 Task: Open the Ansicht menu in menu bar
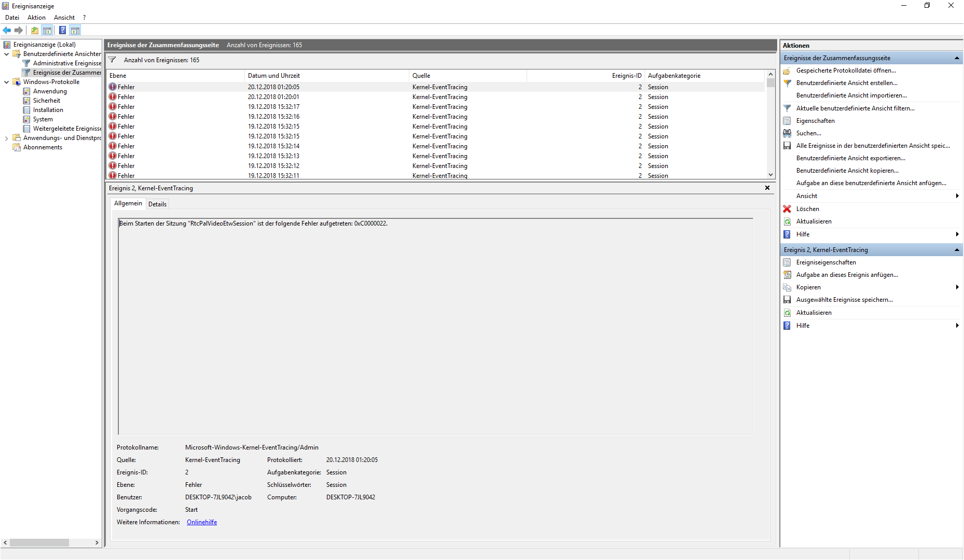[x=64, y=18]
